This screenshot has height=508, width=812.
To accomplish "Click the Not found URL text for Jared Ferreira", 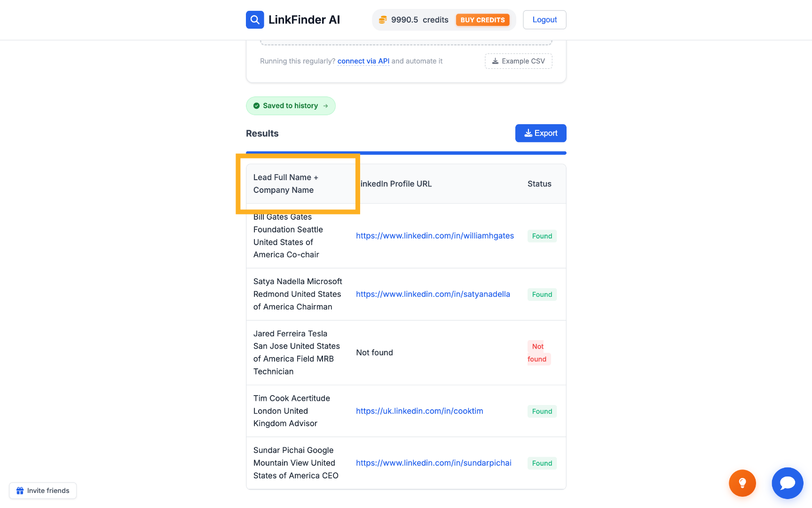I will (374, 352).
